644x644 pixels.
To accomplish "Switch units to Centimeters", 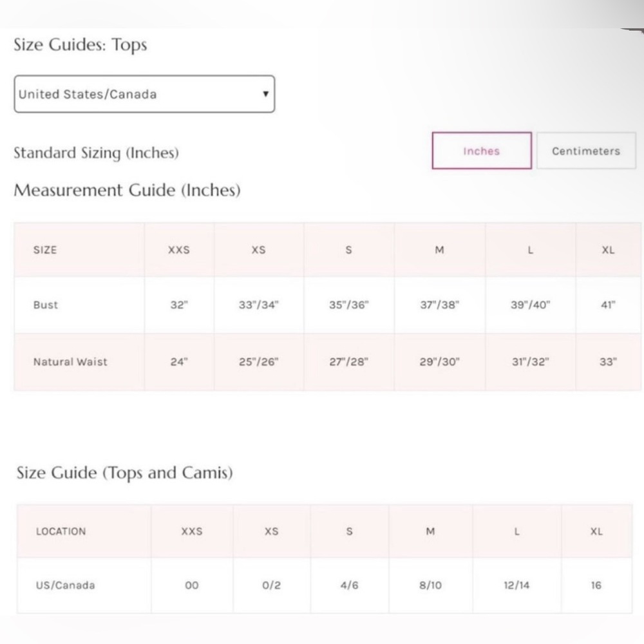I will point(585,151).
